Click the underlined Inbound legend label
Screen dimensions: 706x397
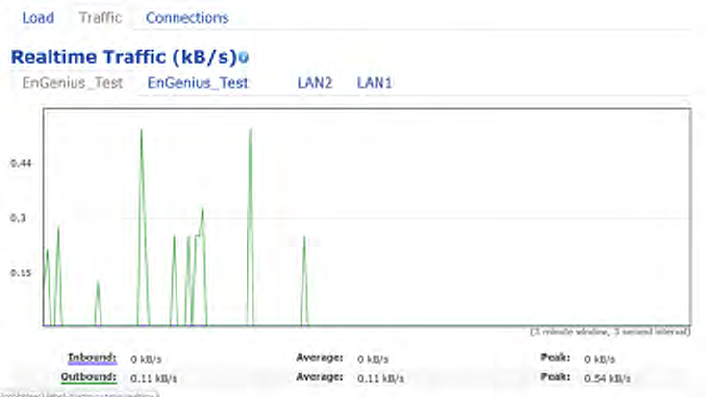(x=92, y=358)
